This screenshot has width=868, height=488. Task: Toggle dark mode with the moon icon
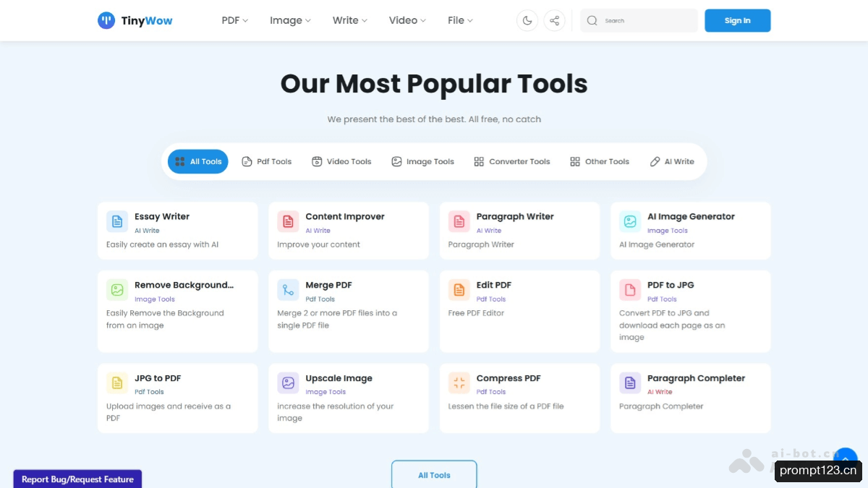tap(527, 20)
